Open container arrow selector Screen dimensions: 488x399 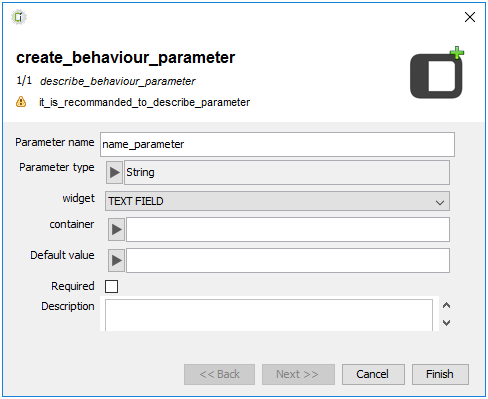click(116, 229)
